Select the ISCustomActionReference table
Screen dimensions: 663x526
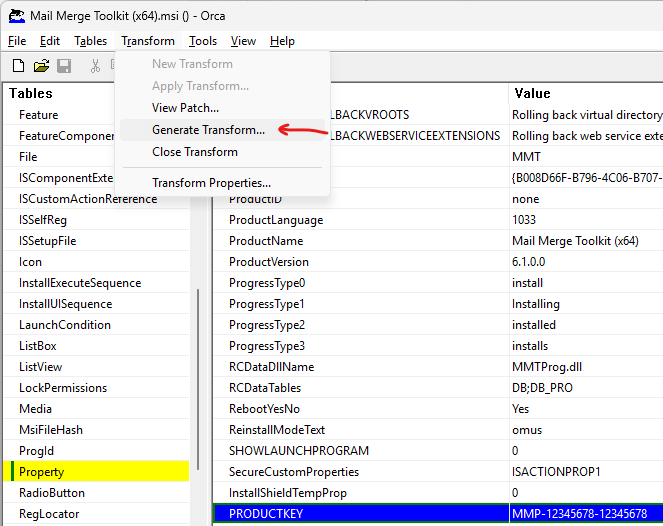coord(88,199)
